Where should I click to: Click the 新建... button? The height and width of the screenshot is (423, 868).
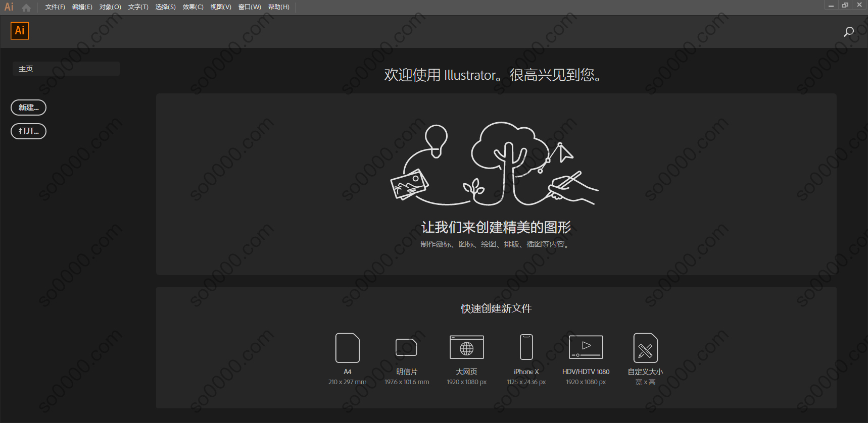(28, 108)
